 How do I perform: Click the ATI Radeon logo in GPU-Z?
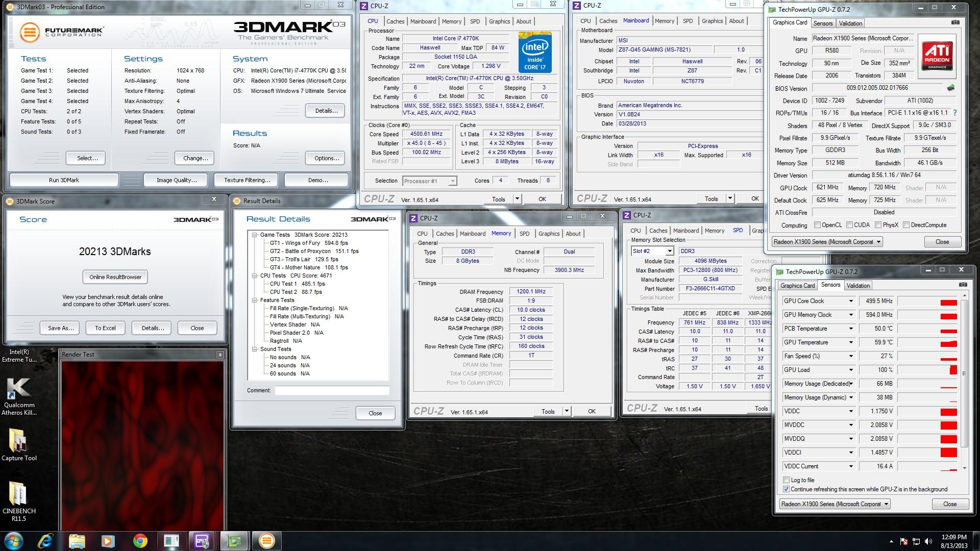[937, 56]
